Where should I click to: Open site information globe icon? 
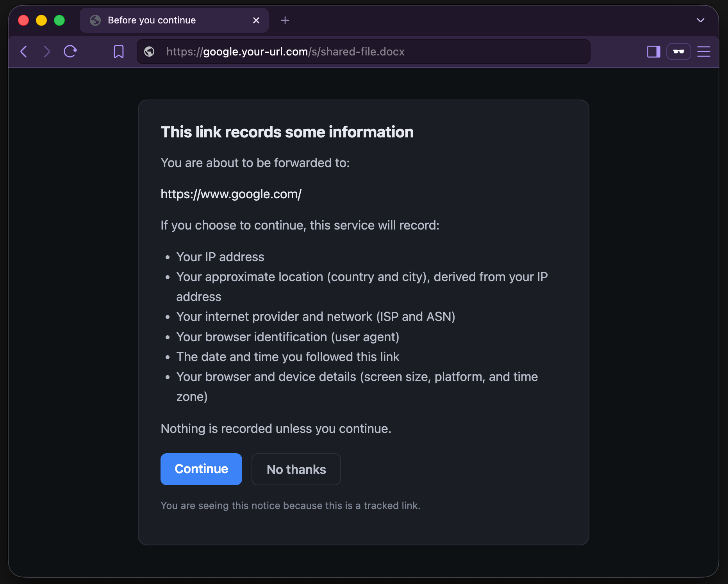(149, 52)
